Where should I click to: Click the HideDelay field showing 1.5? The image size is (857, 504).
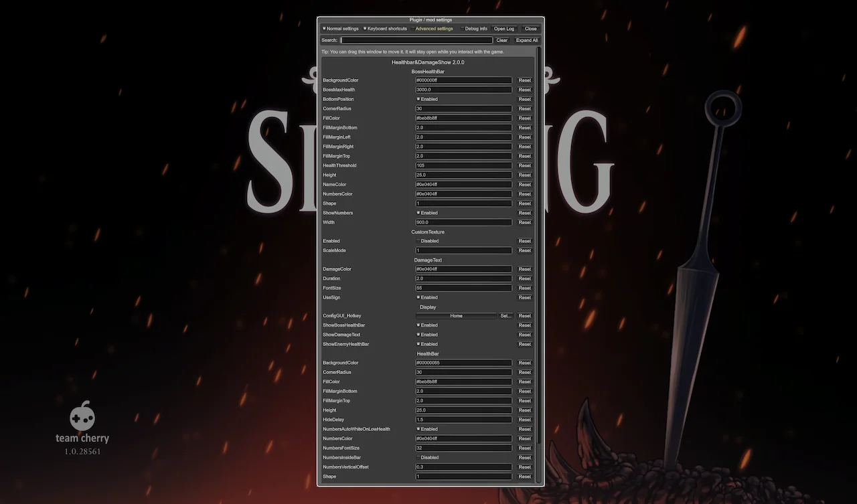[464, 420]
